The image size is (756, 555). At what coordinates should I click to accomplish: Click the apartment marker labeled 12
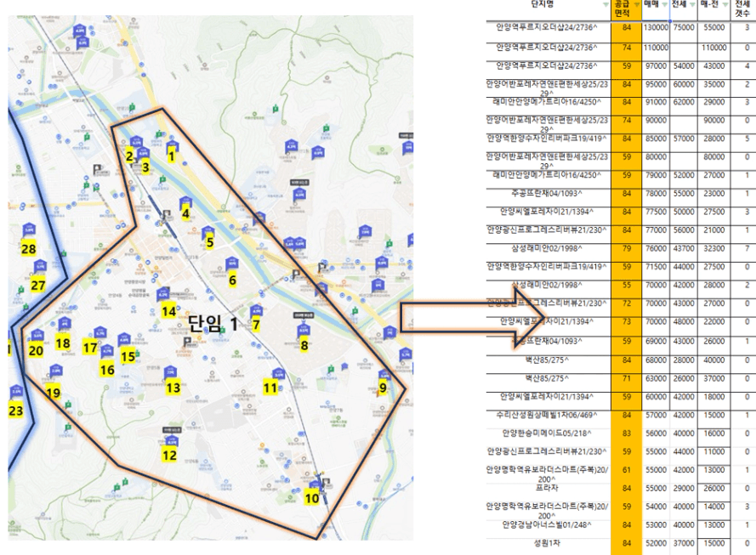click(x=169, y=455)
